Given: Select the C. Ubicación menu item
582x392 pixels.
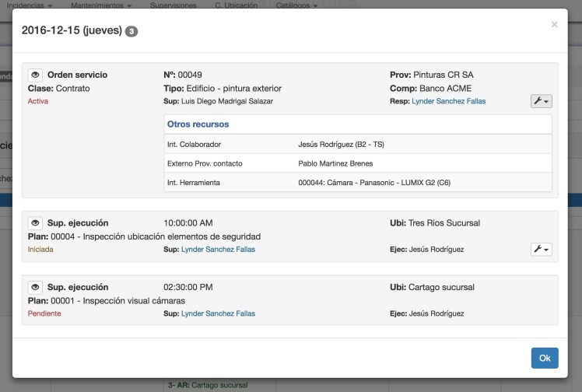Looking at the screenshot, I should (x=236, y=5).
